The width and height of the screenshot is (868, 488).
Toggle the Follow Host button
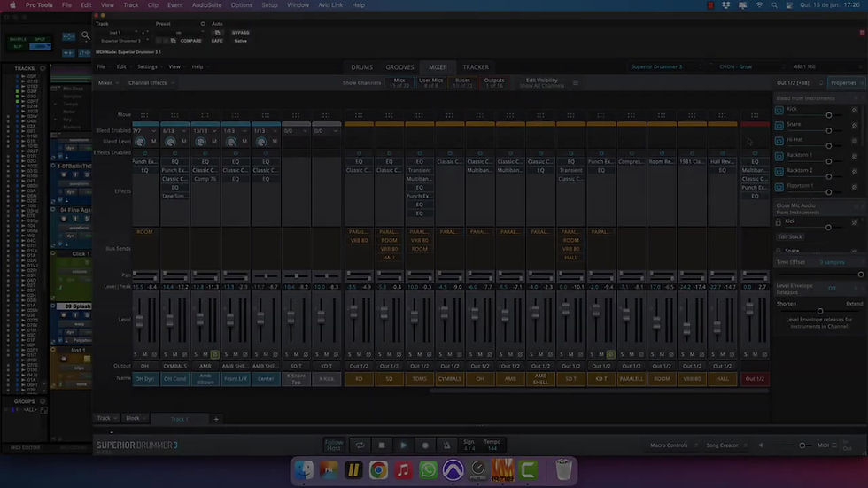tap(334, 445)
